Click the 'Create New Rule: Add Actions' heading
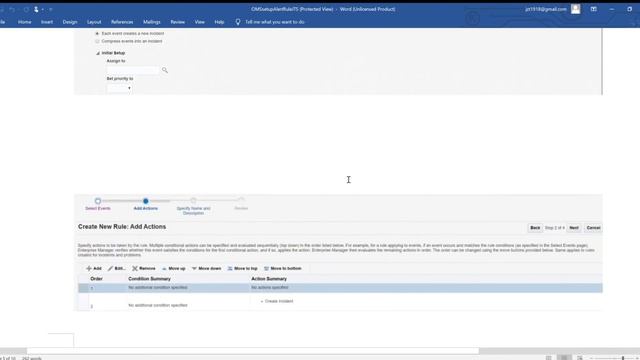 (122, 227)
